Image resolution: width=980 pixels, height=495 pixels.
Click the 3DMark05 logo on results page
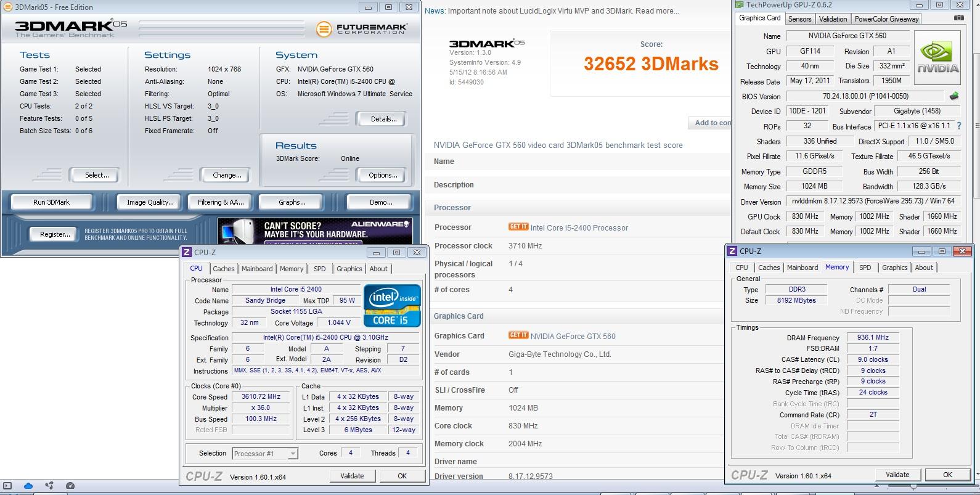click(487, 43)
